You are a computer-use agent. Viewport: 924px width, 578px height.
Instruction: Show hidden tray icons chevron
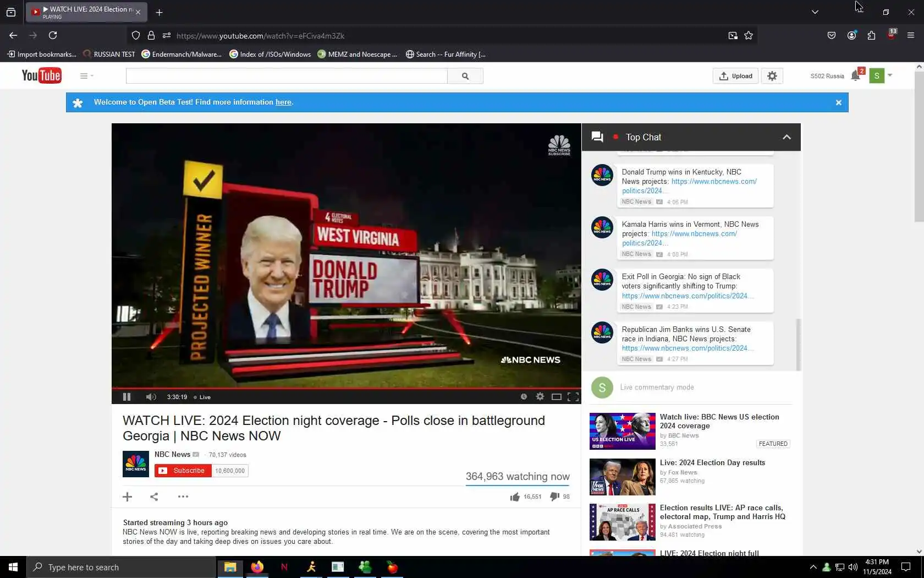(813, 567)
